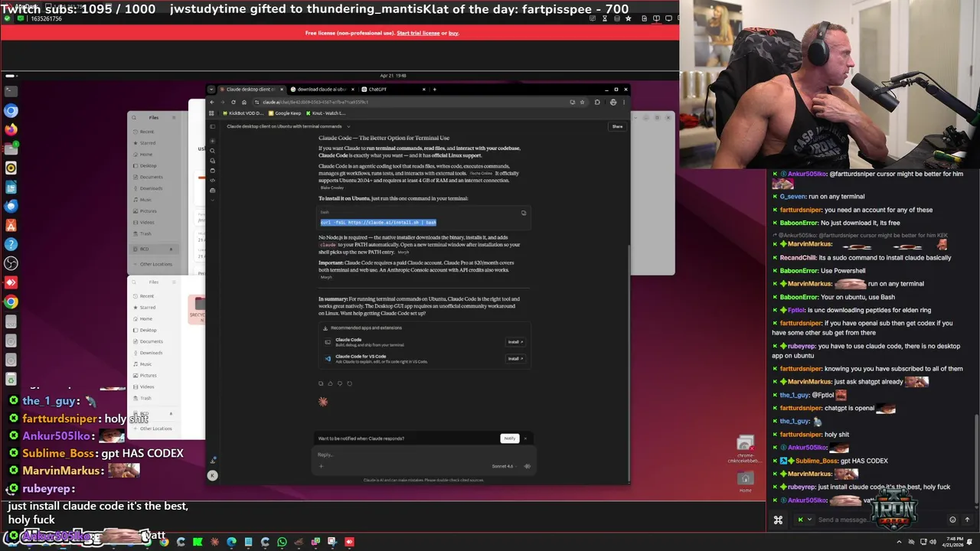Click Install for Claude Code for VS Code

tap(515, 359)
